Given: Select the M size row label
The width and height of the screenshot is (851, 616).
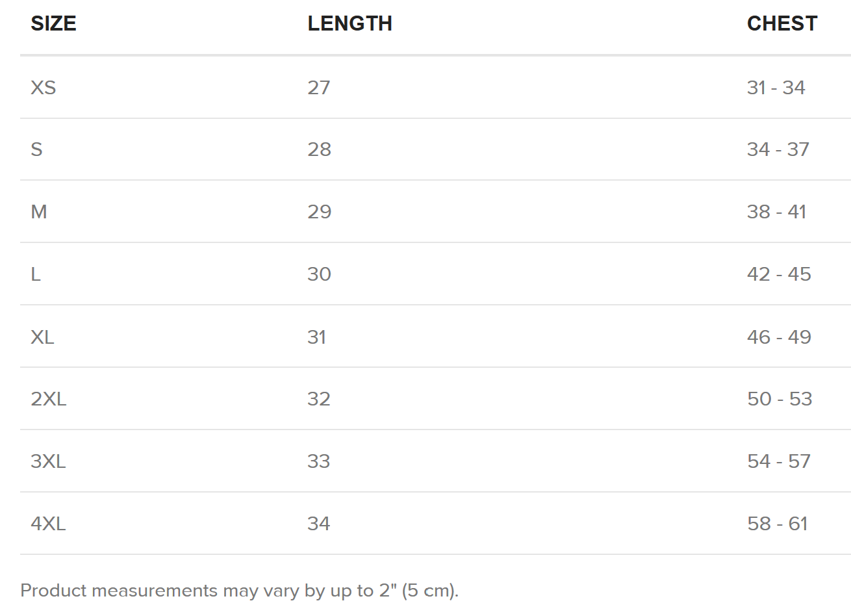Looking at the screenshot, I should (39, 212).
